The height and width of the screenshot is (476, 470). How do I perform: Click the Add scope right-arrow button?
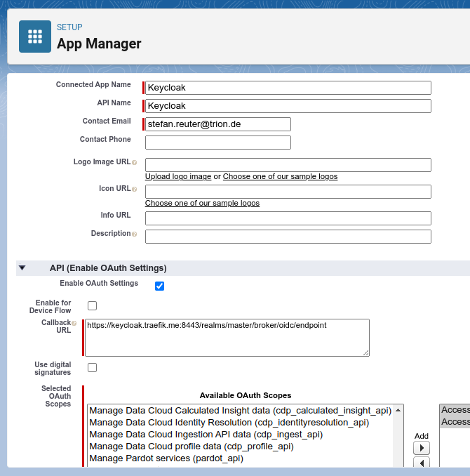[x=422, y=448]
